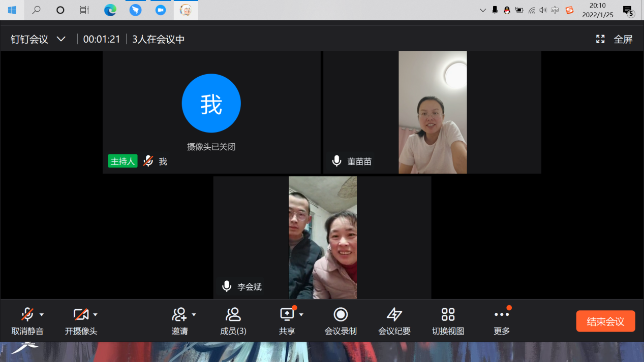644x362 pixels.
Task: Select the blue 我 avatar circle
Action: tap(211, 103)
